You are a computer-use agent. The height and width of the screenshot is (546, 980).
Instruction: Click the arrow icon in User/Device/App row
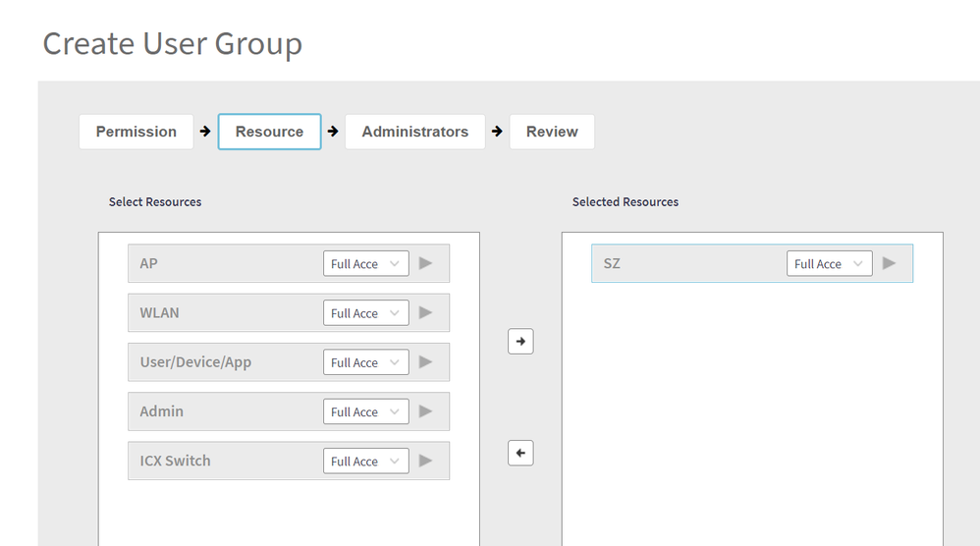click(425, 361)
